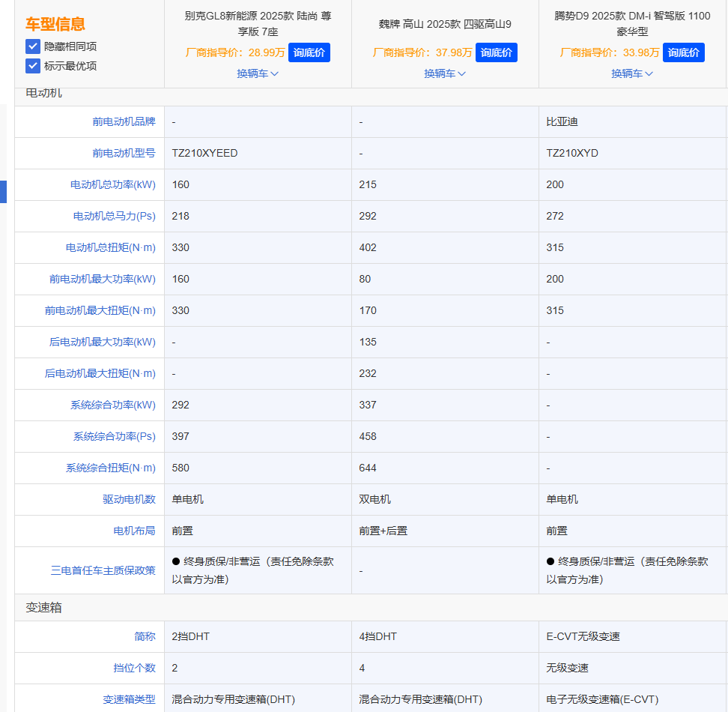Click the 前电动机最大扭矩(N·m) label
This screenshot has height=712, width=728.
click(x=100, y=311)
